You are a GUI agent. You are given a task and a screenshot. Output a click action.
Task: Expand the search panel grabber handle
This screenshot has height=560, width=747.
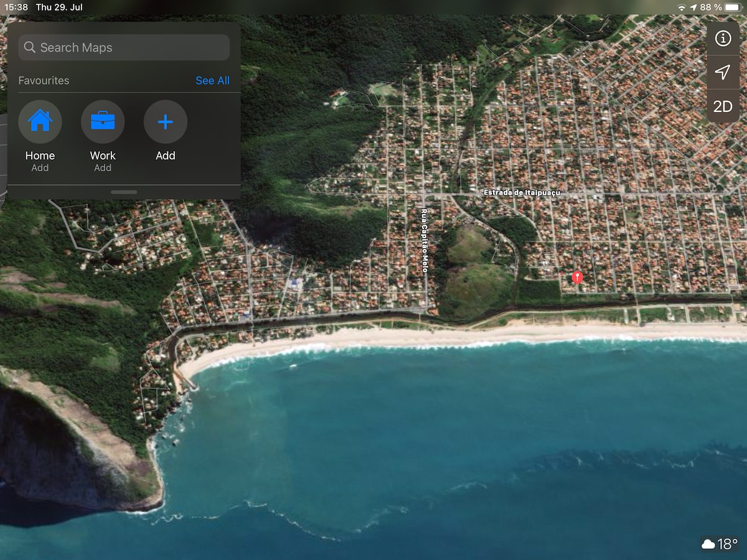(x=124, y=192)
